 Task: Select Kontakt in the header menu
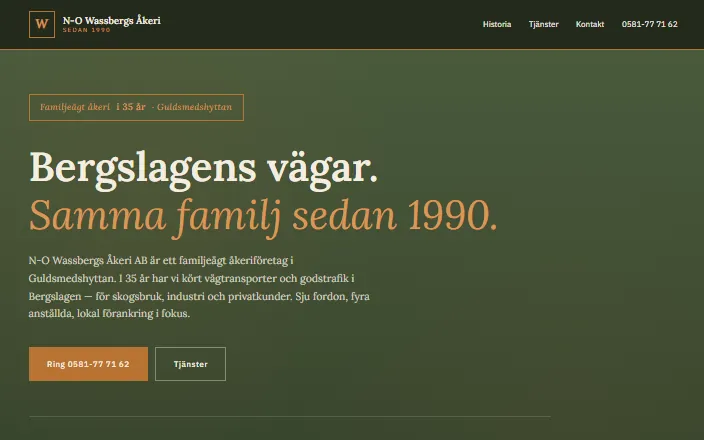[590, 24]
